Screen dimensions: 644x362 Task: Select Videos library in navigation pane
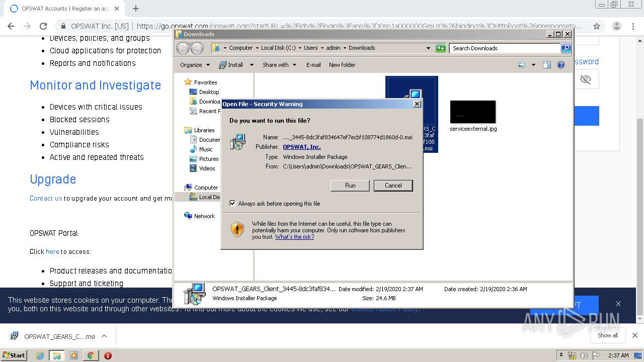pyautogui.click(x=202, y=168)
